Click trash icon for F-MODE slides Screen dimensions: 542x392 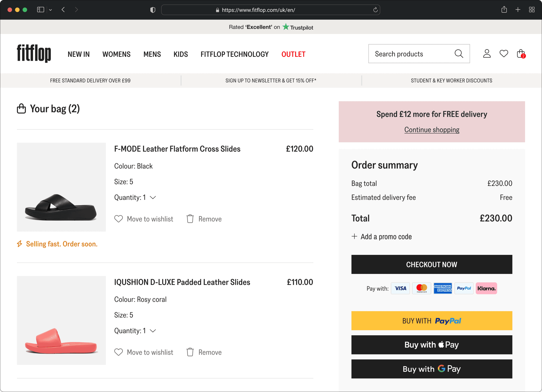click(190, 219)
